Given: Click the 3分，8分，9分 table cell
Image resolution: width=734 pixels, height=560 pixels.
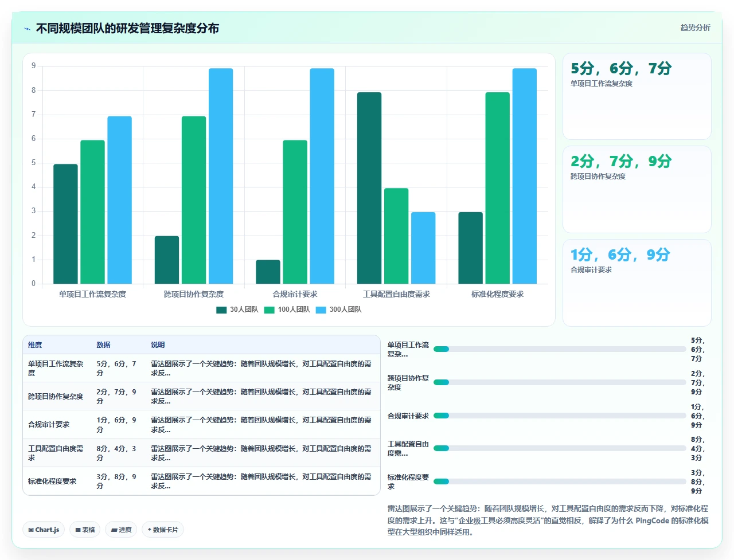Looking at the screenshot, I should point(119,481).
